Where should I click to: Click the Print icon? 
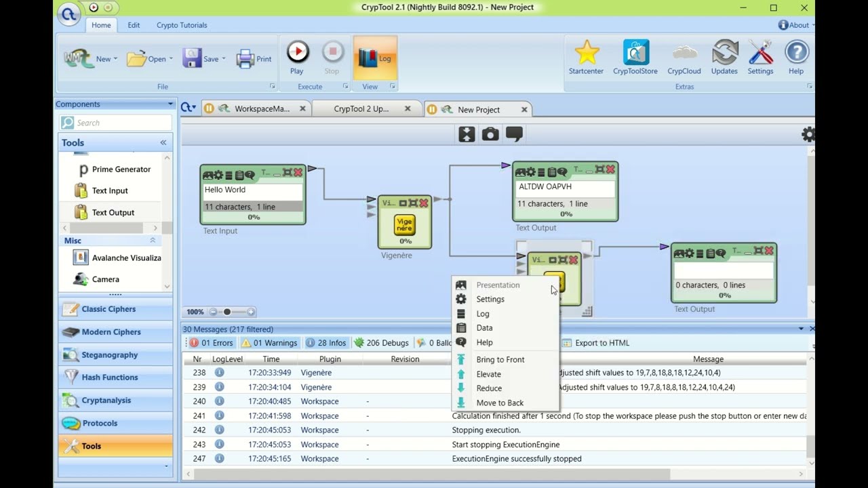click(x=254, y=59)
